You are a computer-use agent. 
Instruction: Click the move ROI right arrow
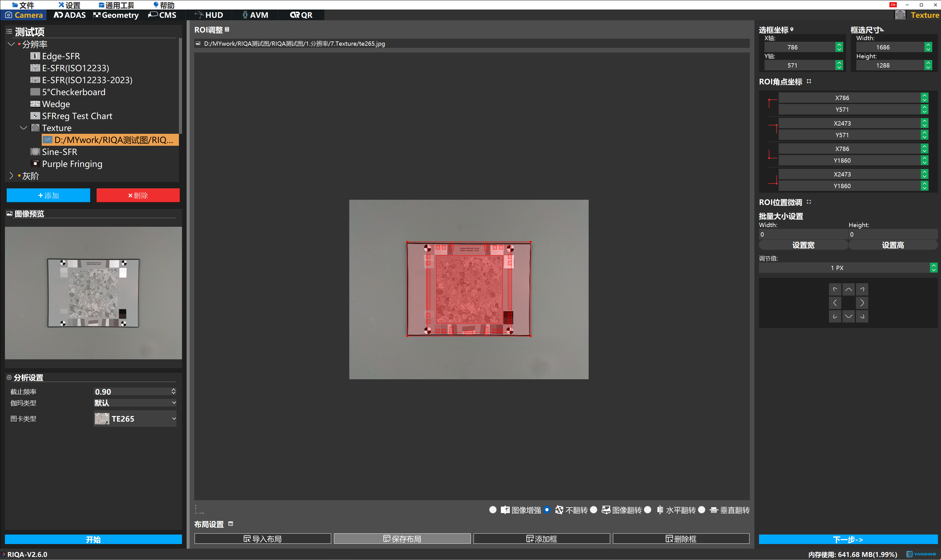[x=862, y=303]
